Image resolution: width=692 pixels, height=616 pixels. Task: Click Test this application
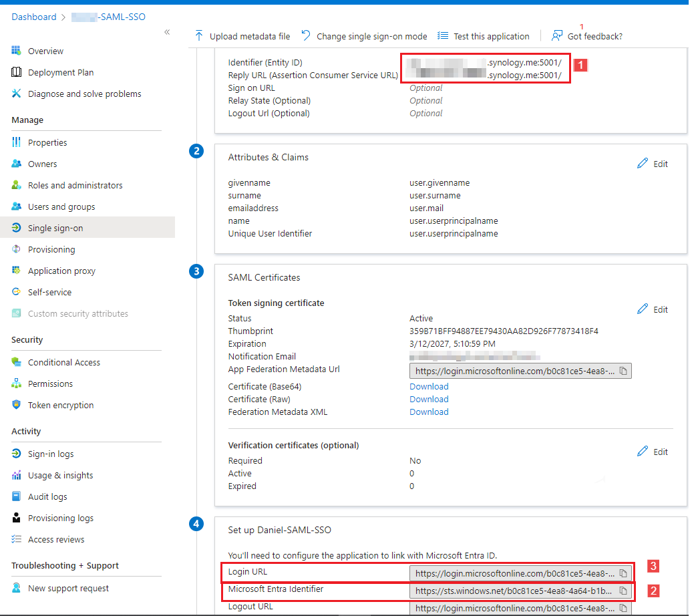point(483,36)
